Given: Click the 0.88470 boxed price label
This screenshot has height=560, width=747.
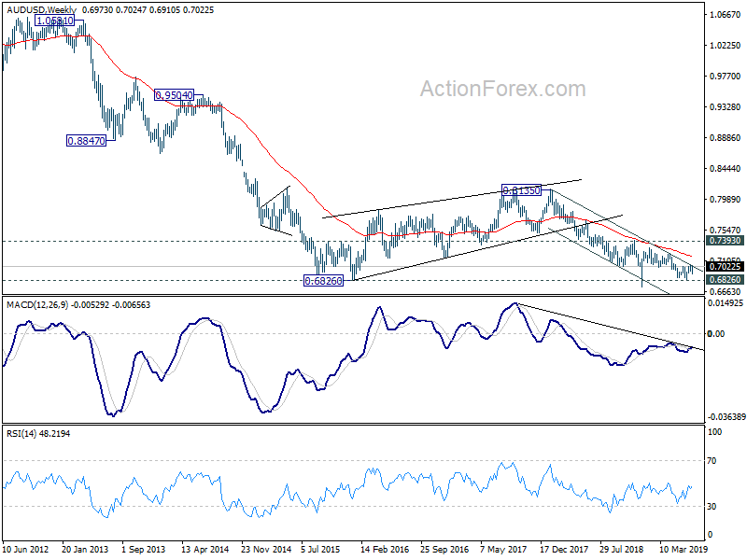Looking at the screenshot, I should [x=87, y=141].
